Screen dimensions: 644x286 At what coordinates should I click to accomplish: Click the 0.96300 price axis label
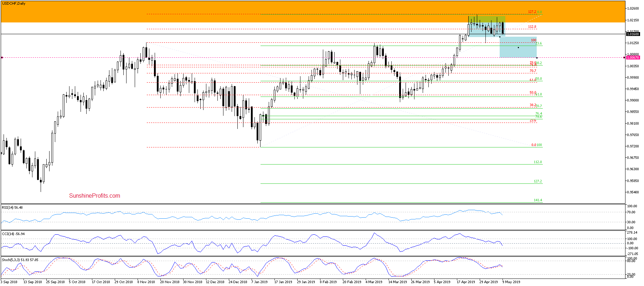pos(633,169)
